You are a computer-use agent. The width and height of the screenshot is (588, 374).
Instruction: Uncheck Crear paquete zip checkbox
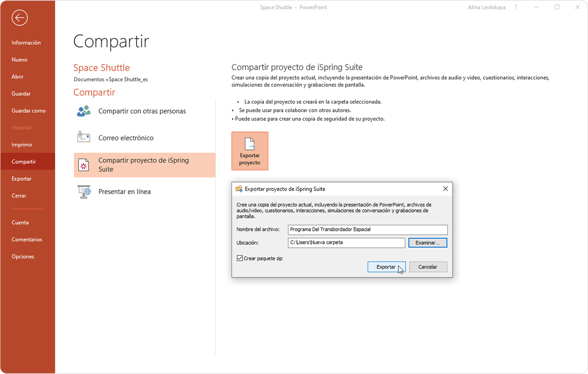coord(240,258)
